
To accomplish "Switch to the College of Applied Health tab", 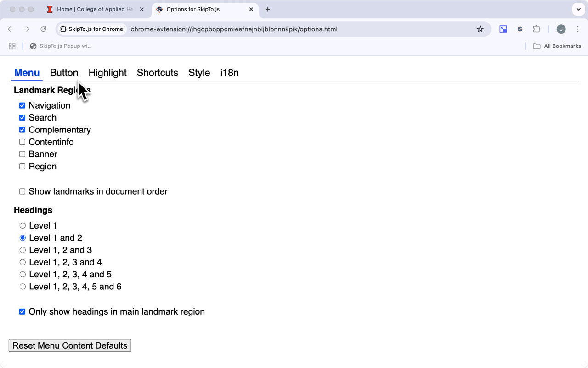I will click(x=95, y=9).
